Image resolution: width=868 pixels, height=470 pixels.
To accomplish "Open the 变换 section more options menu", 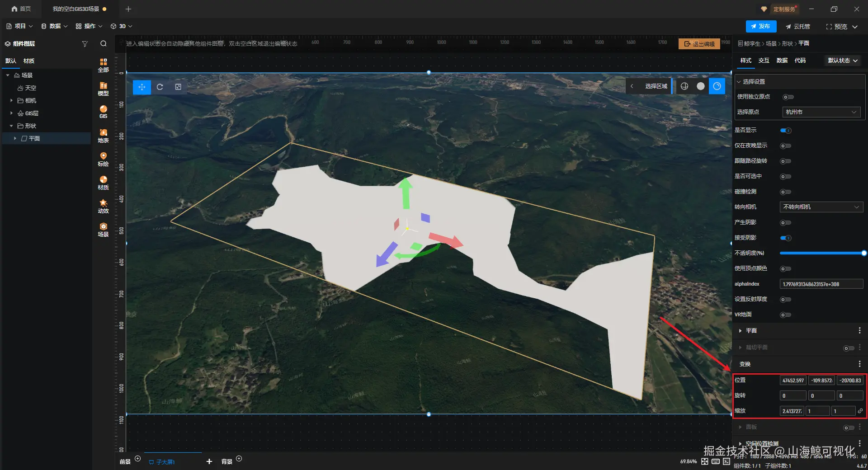I will tap(859, 364).
